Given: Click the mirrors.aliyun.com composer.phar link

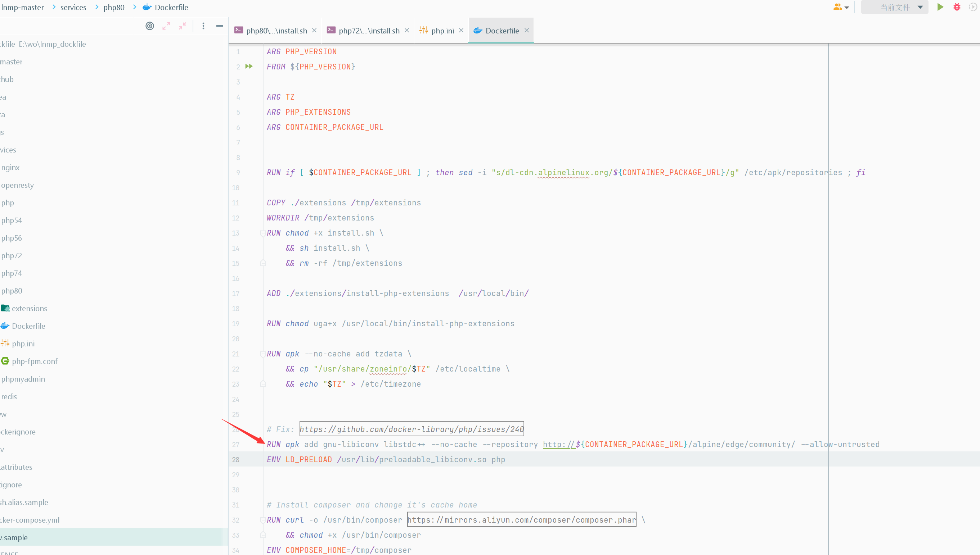Looking at the screenshot, I should tap(521, 520).
